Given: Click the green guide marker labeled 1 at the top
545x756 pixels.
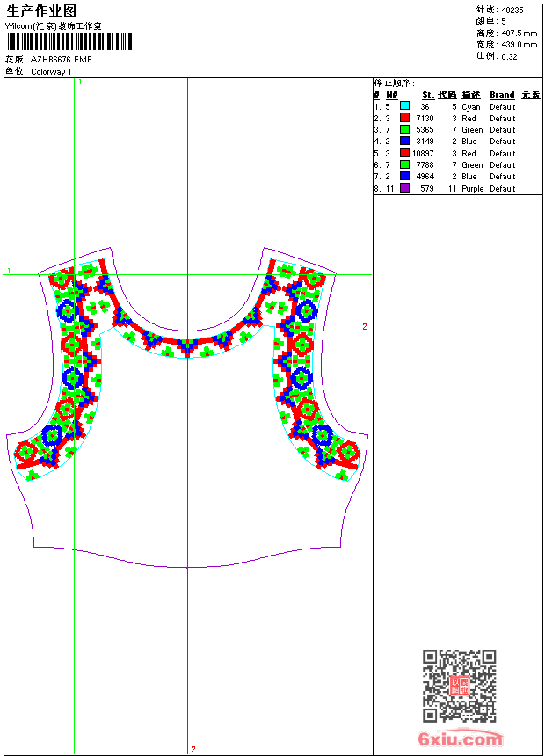Looking at the screenshot, I should click(x=80, y=83).
